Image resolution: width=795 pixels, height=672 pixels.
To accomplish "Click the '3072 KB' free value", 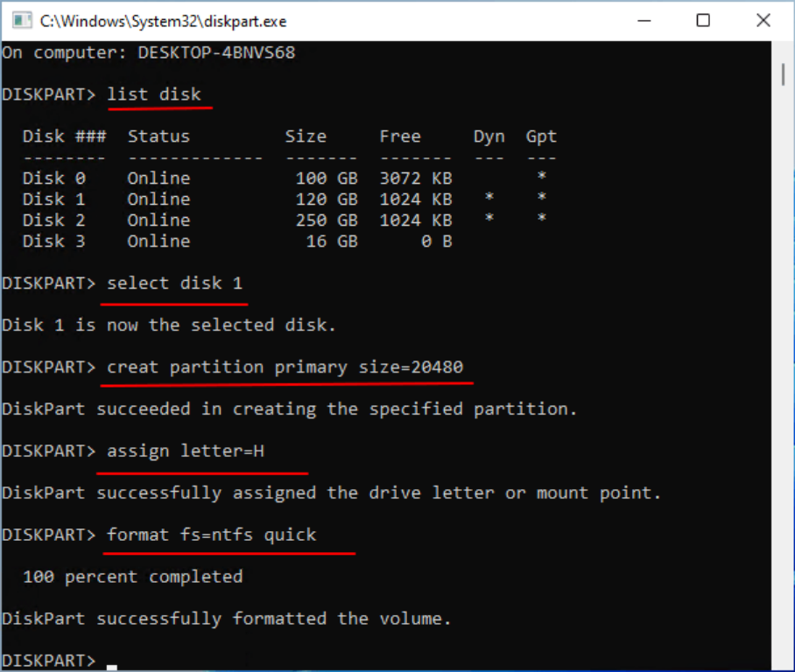I will coord(416,178).
